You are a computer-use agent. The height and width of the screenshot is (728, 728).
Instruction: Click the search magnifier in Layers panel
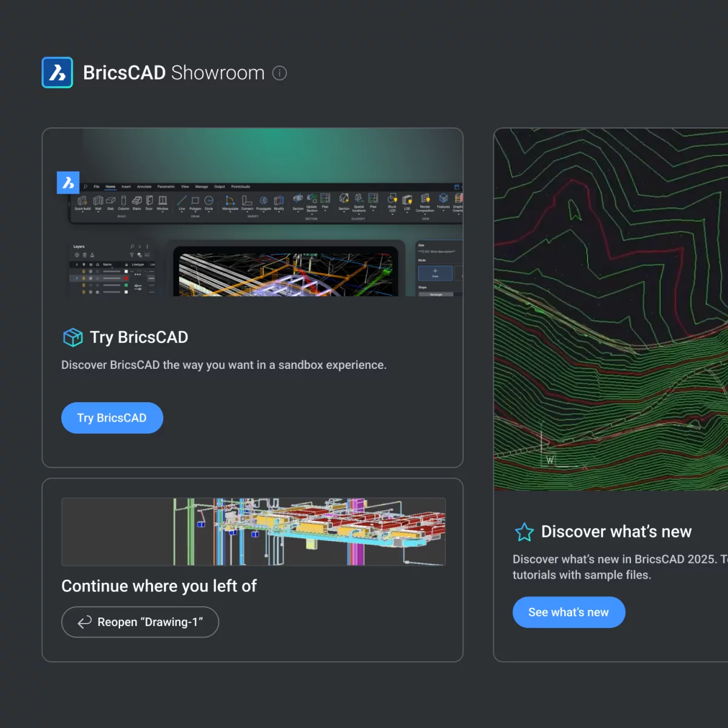[132, 246]
